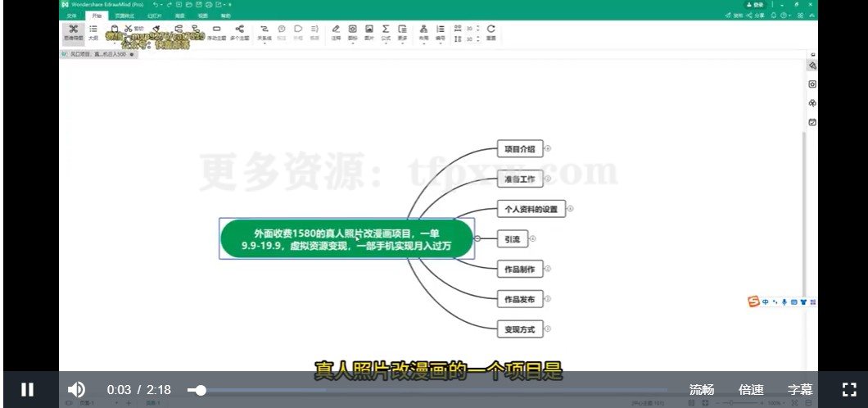This screenshot has height=408, width=868.
Task: Open the help question-mark dropdown
Action: click(x=785, y=16)
